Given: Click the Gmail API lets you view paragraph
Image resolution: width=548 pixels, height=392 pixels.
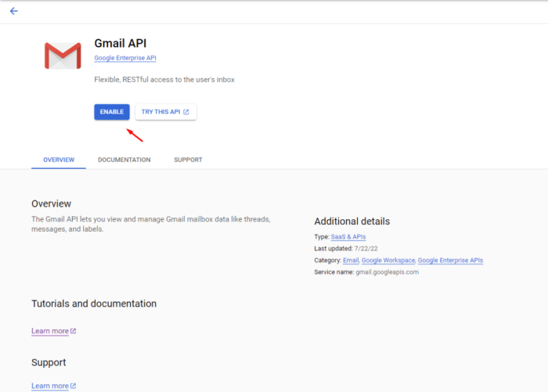Looking at the screenshot, I should pyautogui.click(x=151, y=225).
